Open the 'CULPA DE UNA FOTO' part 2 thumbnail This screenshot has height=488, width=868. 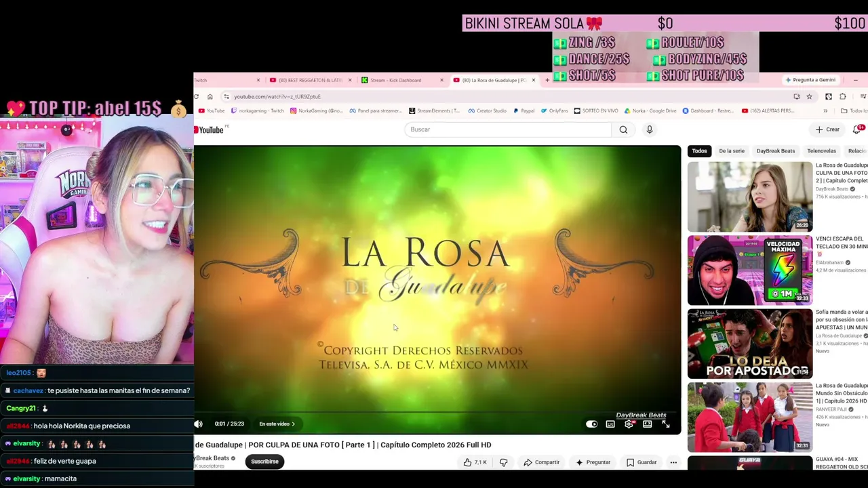pos(750,197)
